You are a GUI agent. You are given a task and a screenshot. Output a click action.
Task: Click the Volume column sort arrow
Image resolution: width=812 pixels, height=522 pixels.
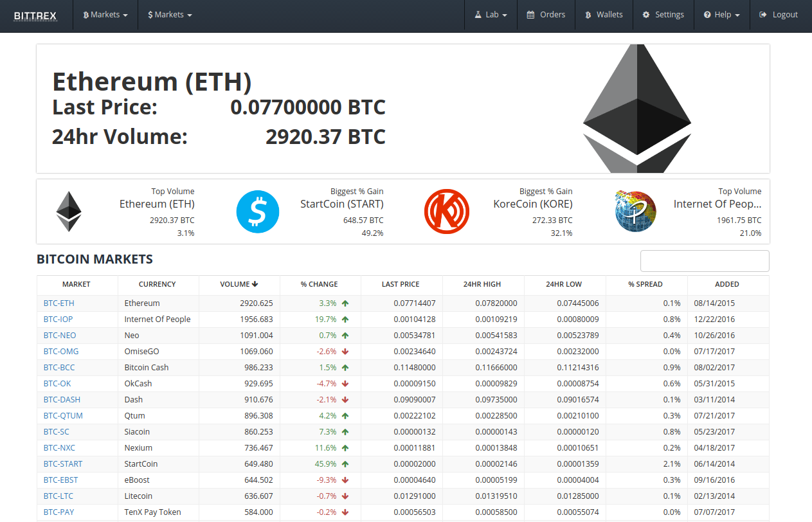click(255, 284)
